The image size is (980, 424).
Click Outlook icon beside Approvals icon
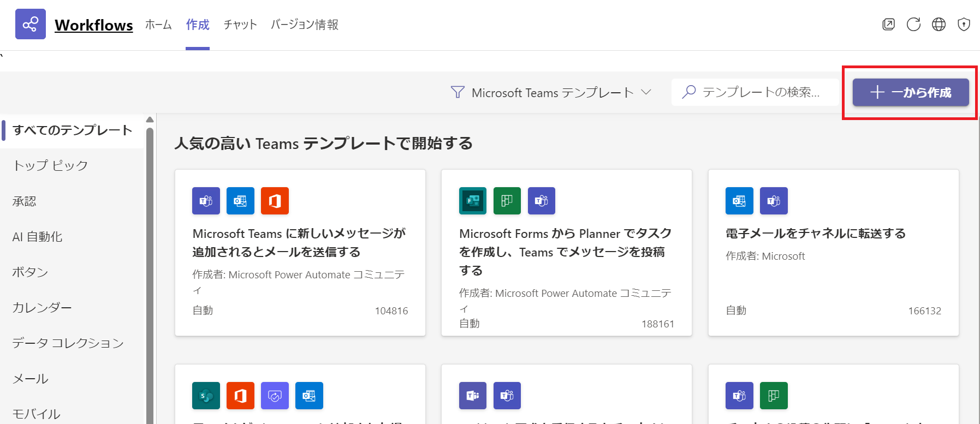tap(309, 396)
